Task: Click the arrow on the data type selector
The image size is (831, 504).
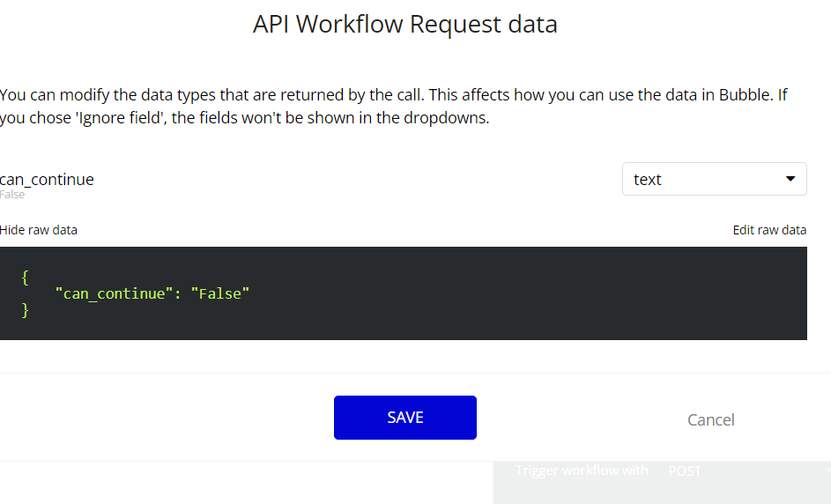Action: pyautogui.click(x=790, y=179)
